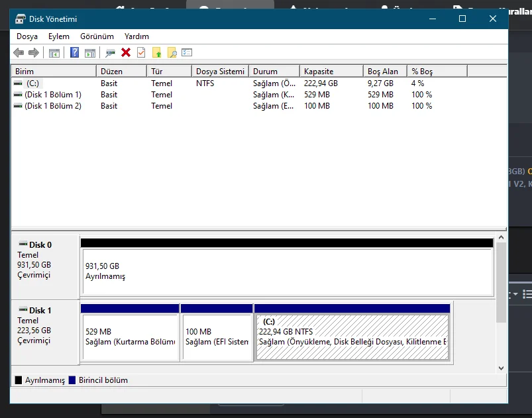
Task: Sort by the % Boş column header
Action: pyautogui.click(x=437, y=72)
